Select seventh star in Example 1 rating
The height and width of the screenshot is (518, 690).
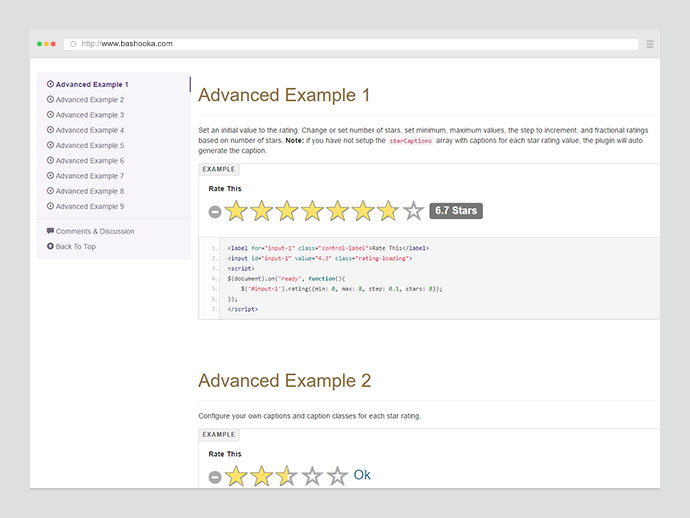(388, 210)
